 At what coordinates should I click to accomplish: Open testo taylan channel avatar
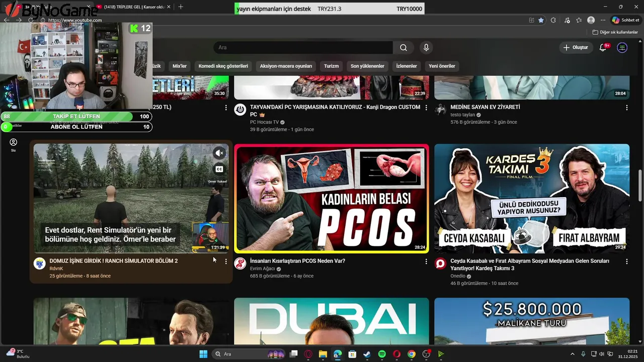click(441, 110)
